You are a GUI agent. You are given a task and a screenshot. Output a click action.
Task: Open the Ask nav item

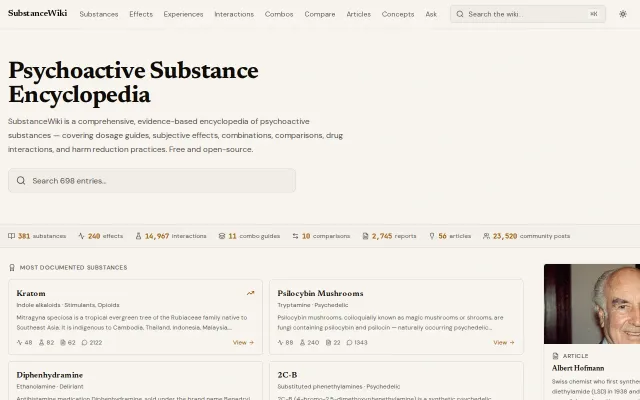(431, 14)
